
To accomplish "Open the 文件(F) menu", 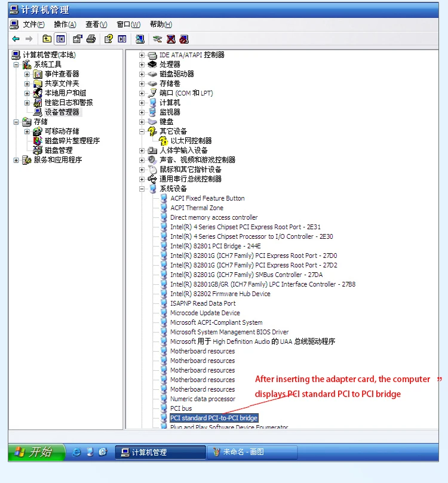I will point(33,24).
